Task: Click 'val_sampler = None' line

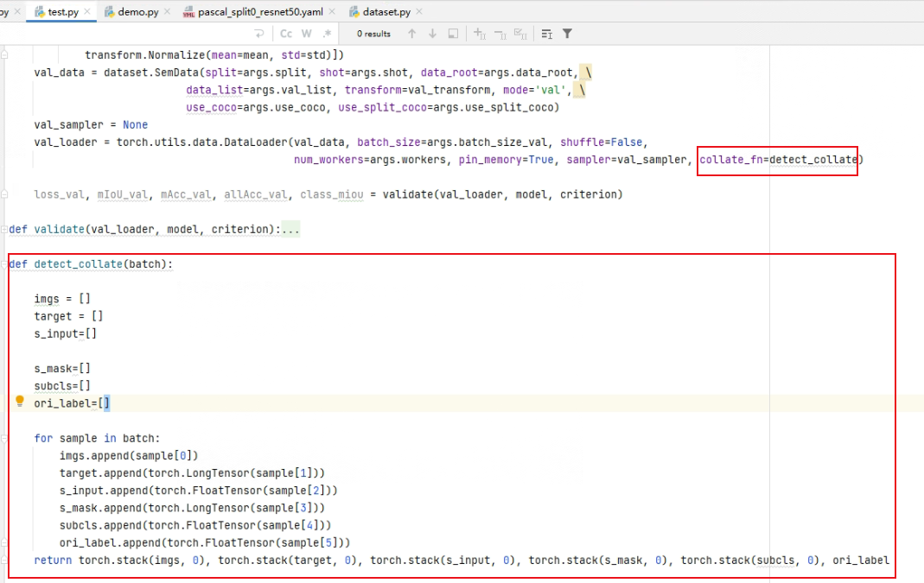Action: tap(91, 125)
